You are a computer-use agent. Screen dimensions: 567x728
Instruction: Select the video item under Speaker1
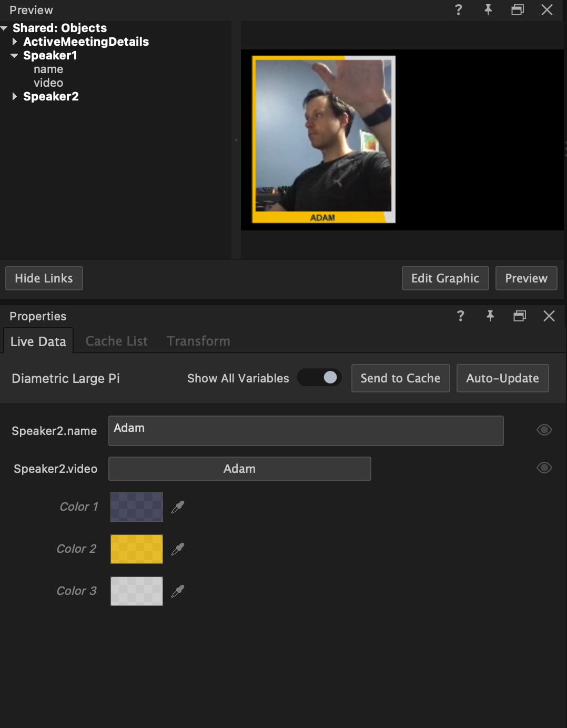(x=48, y=83)
